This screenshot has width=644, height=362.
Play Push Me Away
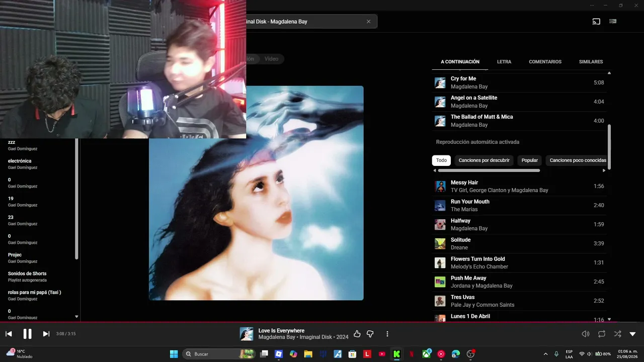[519, 282]
